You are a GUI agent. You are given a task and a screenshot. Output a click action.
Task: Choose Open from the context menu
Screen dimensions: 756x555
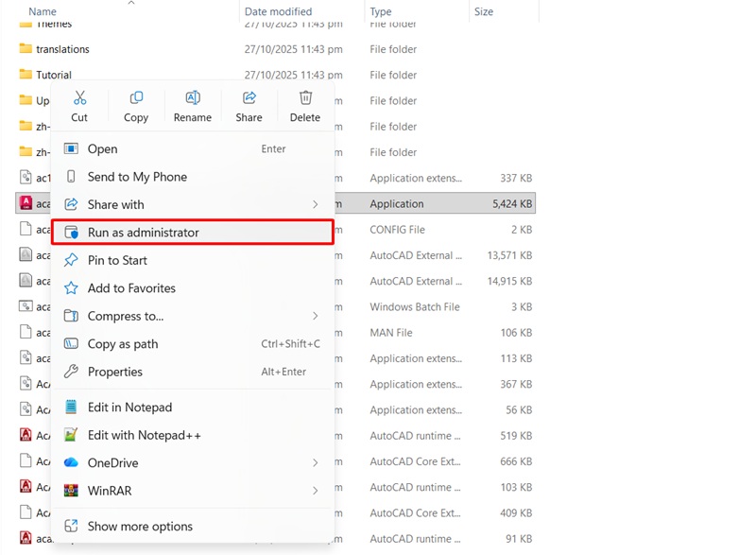click(x=101, y=148)
